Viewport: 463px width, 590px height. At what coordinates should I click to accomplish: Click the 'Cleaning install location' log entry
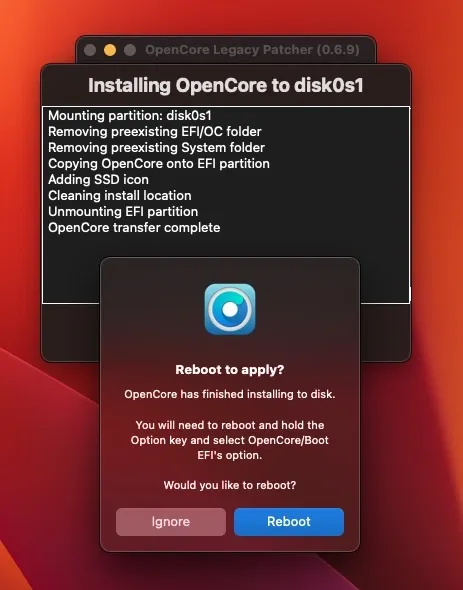pyautogui.click(x=120, y=196)
